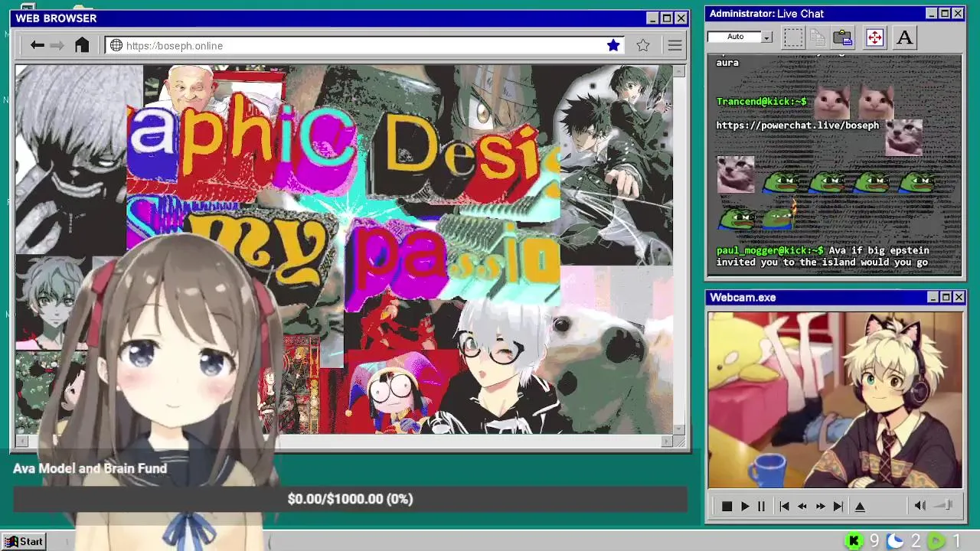The width and height of the screenshot is (980, 551).
Task: Open the font 'A' tool in Live Chat
Action: pos(904,37)
